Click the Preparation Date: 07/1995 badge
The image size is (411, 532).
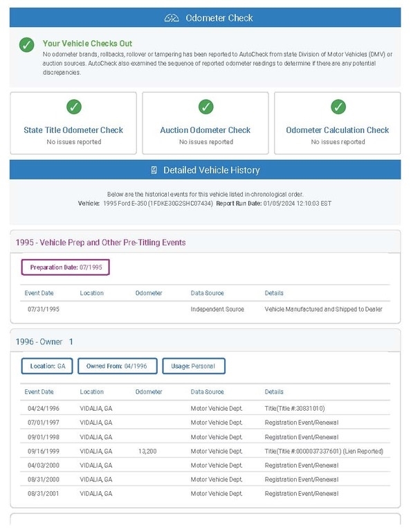[x=66, y=267]
